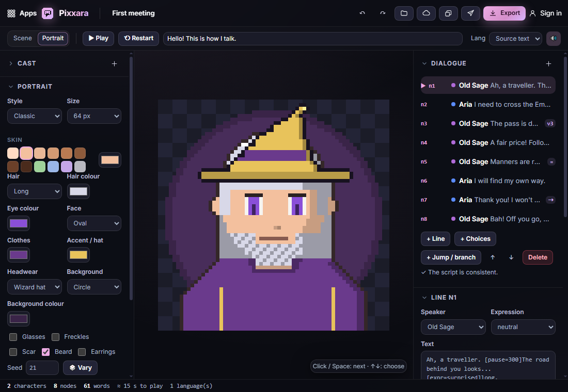Image resolution: width=568 pixels, height=392 pixels.
Task: Collapse the DIALOGUE section
Action: pyautogui.click(x=424, y=63)
